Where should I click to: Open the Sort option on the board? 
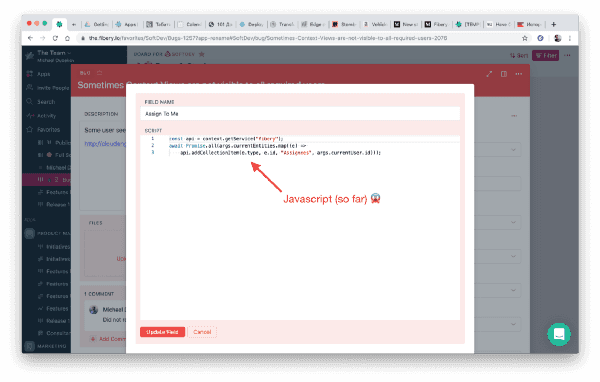pos(519,56)
